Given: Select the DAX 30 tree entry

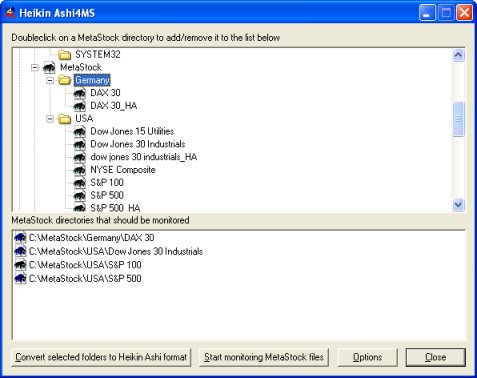Looking at the screenshot, I should pos(105,93).
